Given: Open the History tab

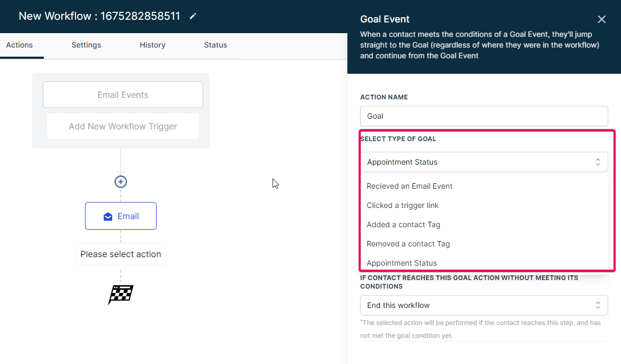Looking at the screenshot, I should click(x=152, y=45).
